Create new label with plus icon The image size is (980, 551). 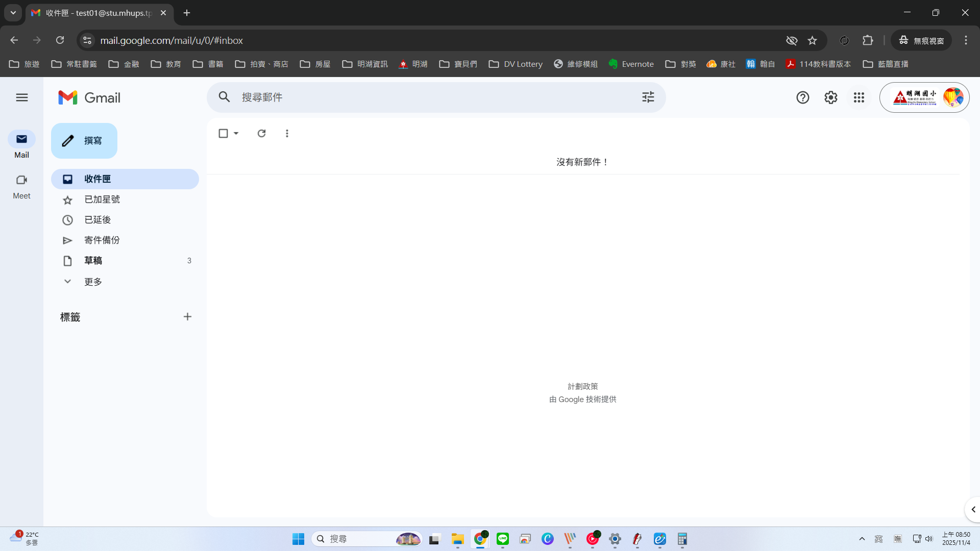187,317
